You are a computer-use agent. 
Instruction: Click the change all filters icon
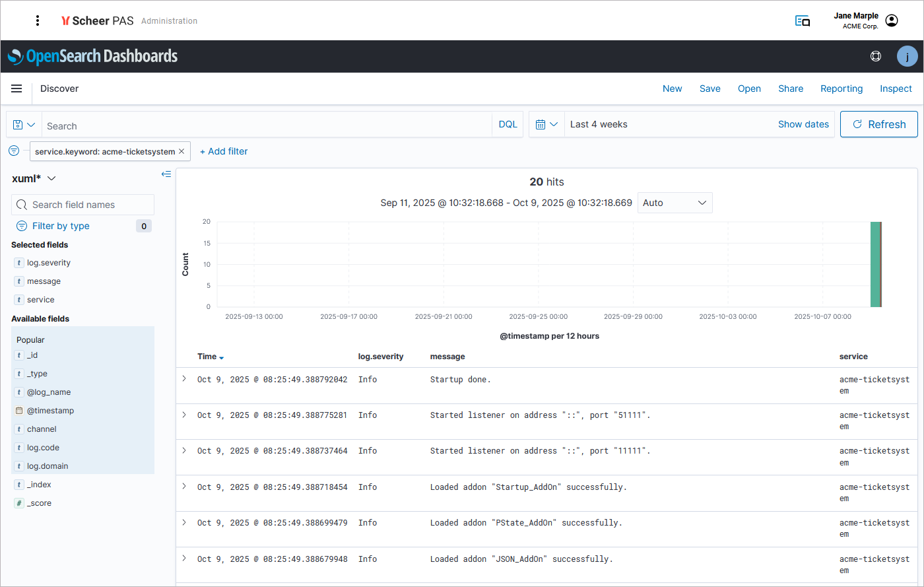(14, 151)
